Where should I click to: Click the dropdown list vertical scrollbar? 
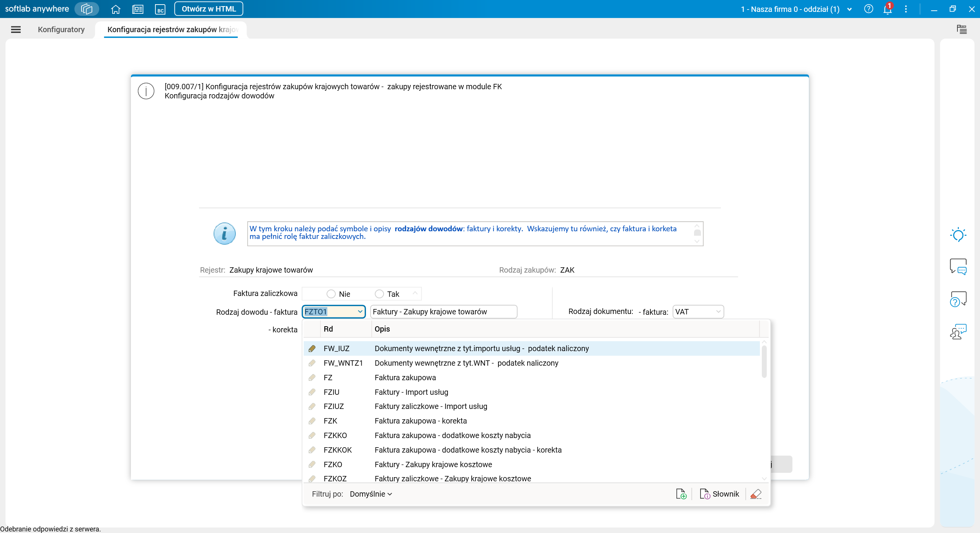(x=764, y=362)
